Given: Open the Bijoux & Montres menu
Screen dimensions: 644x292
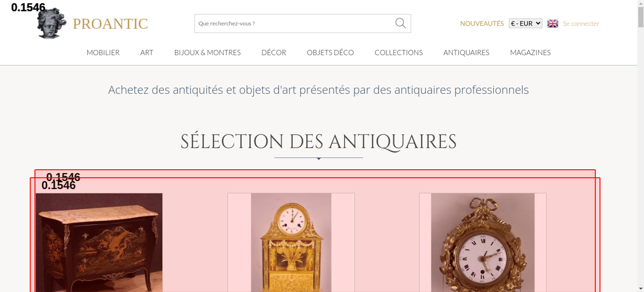Looking at the screenshot, I should [207, 52].
